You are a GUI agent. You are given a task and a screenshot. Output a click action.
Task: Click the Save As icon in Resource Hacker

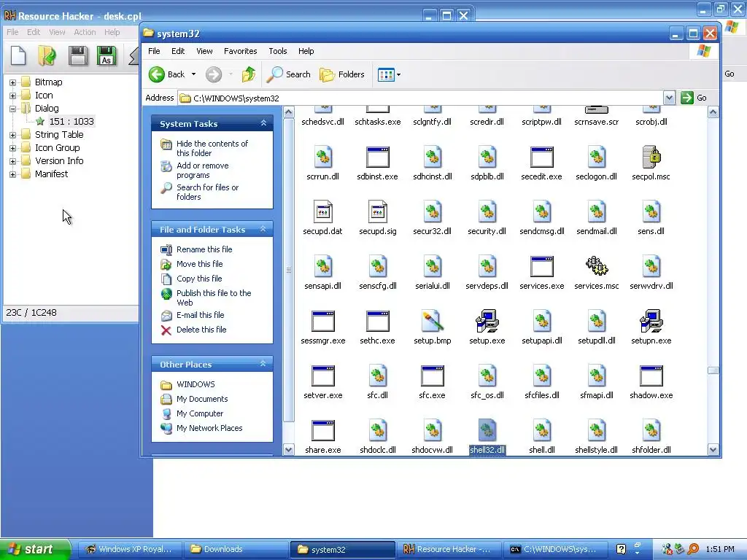(107, 55)
